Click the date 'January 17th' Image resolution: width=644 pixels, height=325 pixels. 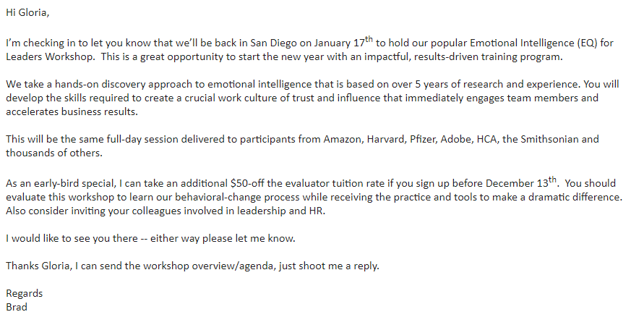coord(344,42)
